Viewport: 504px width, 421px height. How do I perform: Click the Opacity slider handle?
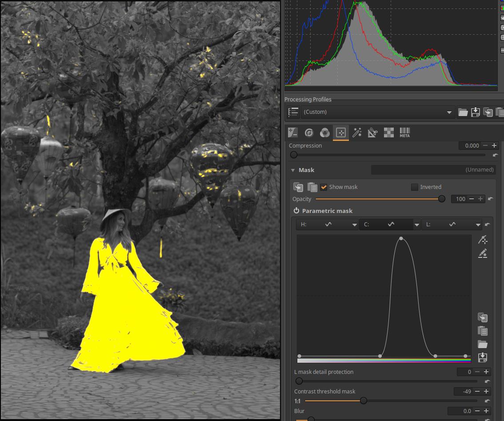coord(442,199)
